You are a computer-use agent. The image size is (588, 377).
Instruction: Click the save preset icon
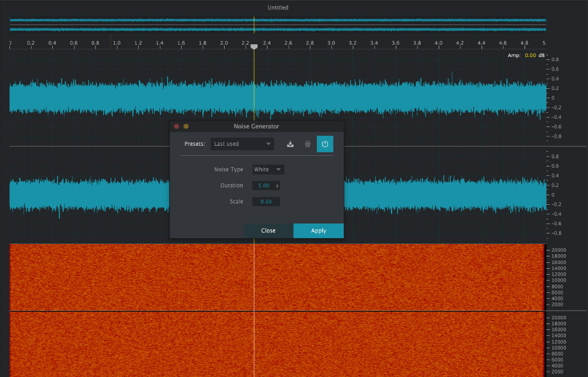(x=290, y=144)
